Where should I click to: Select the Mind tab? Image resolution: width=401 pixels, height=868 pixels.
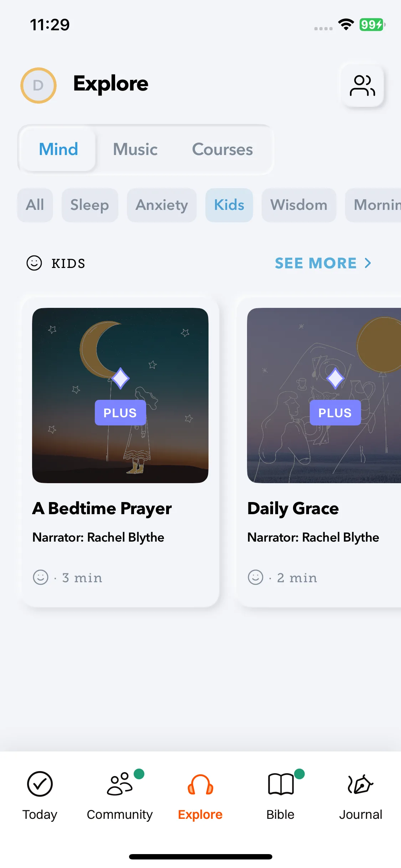point(58,149)
